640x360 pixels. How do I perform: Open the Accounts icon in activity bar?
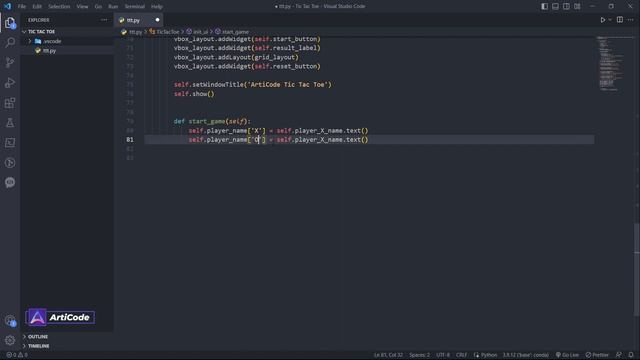(10, 320)
